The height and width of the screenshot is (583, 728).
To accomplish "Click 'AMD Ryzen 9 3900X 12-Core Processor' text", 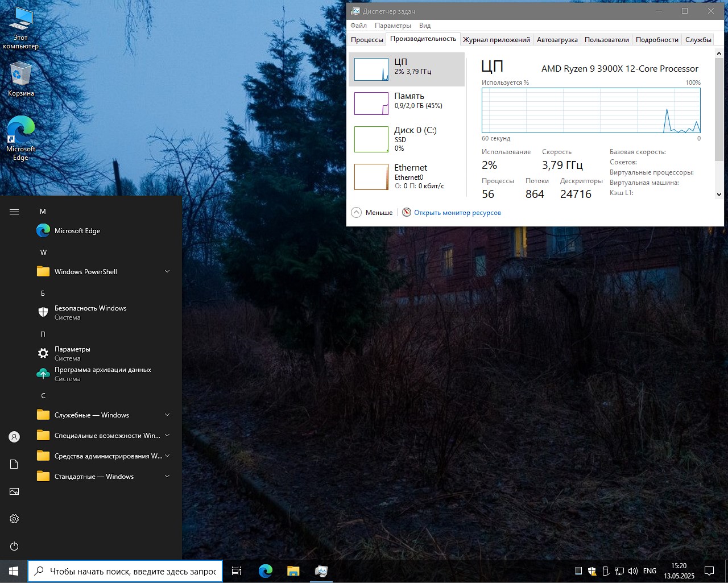I will (620, 69).
